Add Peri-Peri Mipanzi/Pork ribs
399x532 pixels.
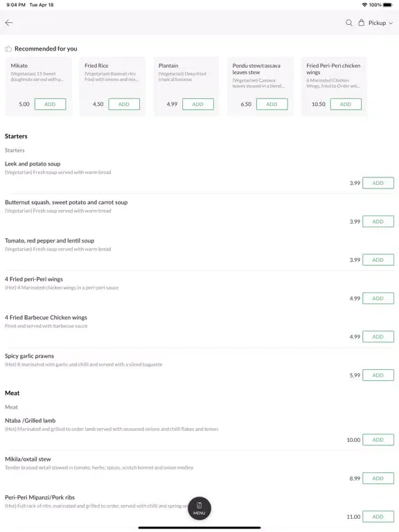coord(378,517)
